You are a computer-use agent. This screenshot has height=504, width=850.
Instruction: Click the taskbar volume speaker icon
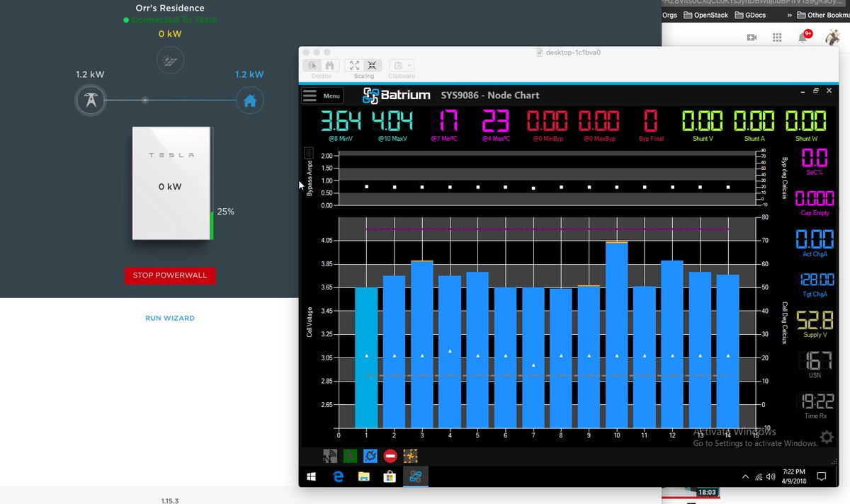[x=771, y=477]
